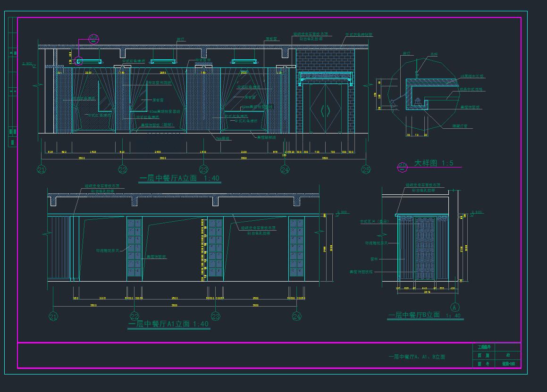Viewport: 547px width, 392px height.
Task: Select the small magenta circle on the ceiling light
Action: point(79,61)
